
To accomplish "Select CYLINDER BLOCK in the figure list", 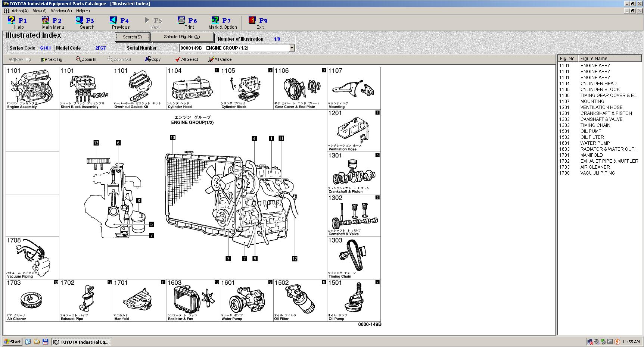I will (600, 90).
